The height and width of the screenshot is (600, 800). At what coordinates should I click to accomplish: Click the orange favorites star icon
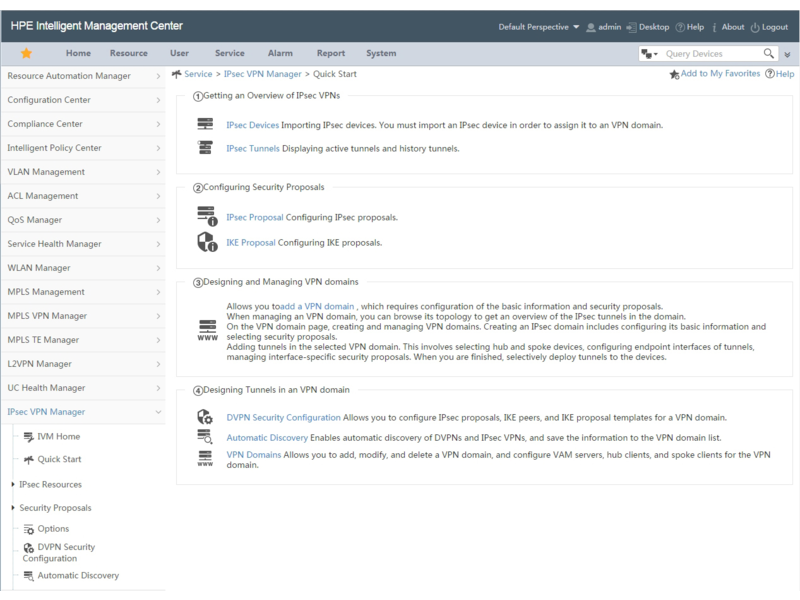pos(27,53)
